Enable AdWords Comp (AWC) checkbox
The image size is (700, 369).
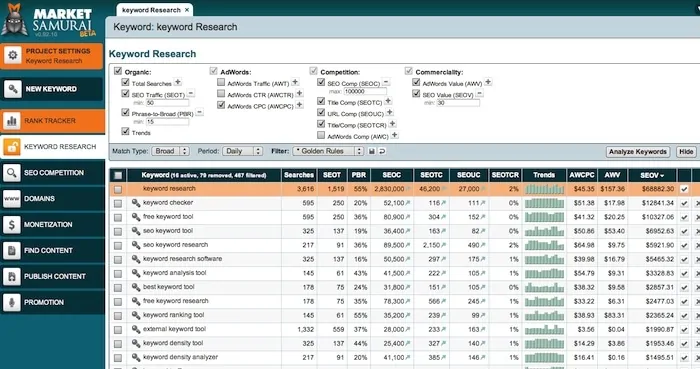tap(321, 135)
